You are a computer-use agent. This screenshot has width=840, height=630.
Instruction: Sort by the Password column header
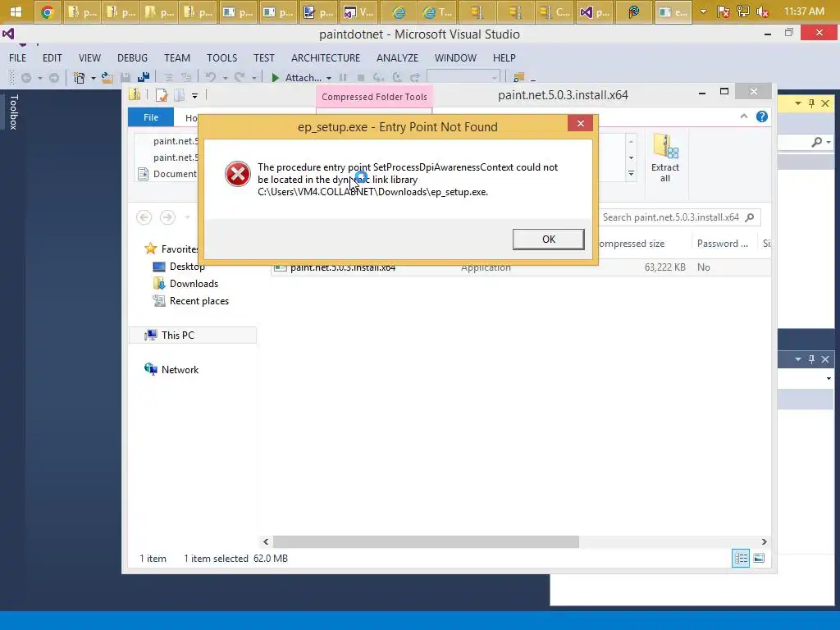coord(723,243)
